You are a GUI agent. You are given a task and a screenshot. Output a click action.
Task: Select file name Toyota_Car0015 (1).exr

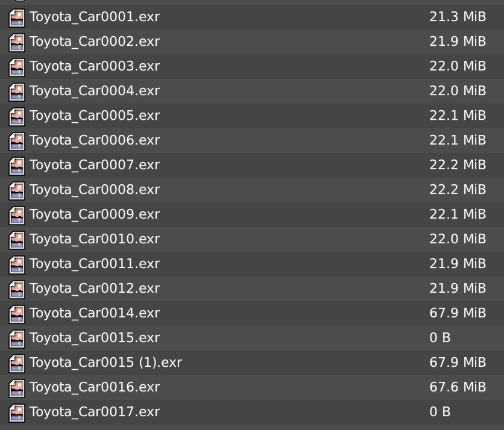(106, 363)
